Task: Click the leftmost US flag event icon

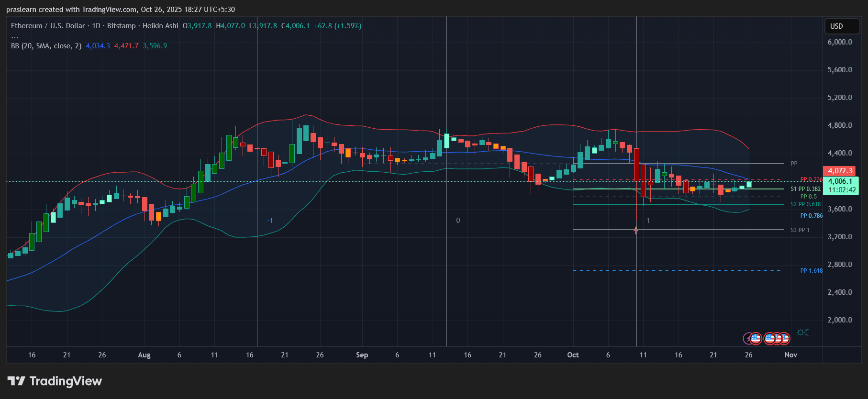Action: click(x=756, y=339)
